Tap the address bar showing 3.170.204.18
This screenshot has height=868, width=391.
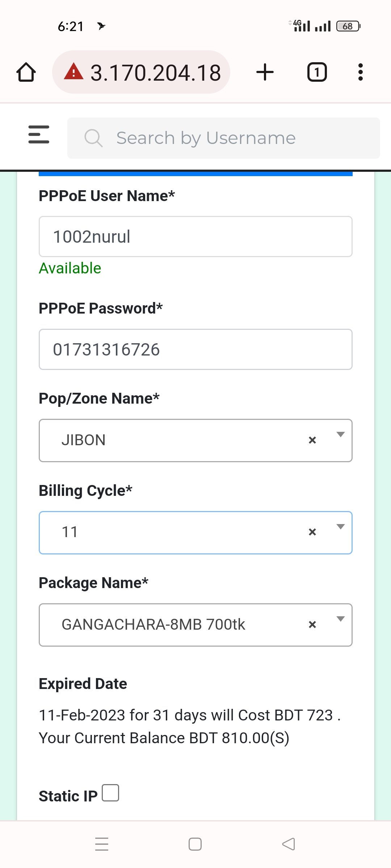tap(141, 72)
